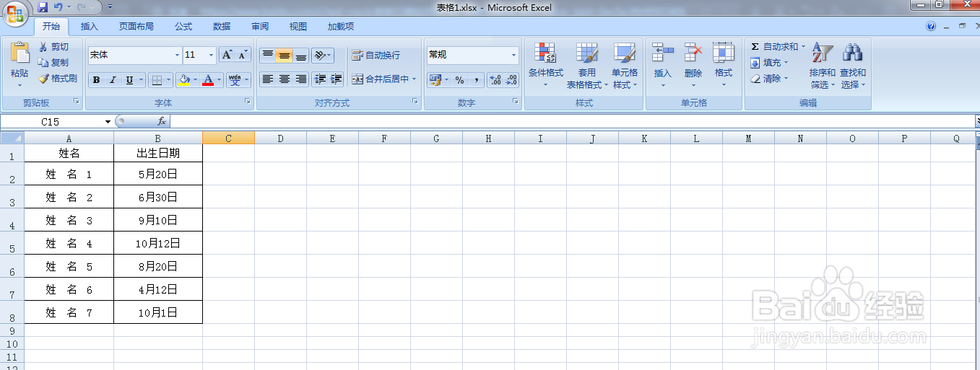Click the 删除 cells icon
Screen dimensions: 980x370
click(x=693, y=53)
